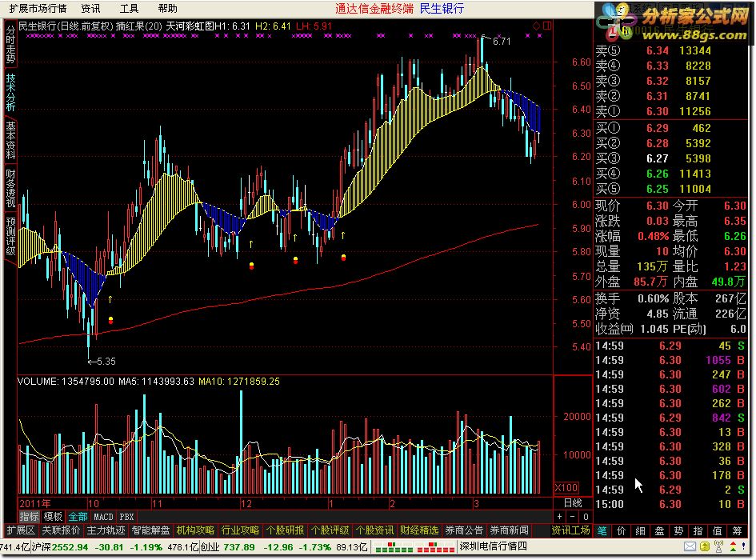The image size is (756, 560).
Task: Open the 工具 menu
Action: coord(130,8)
